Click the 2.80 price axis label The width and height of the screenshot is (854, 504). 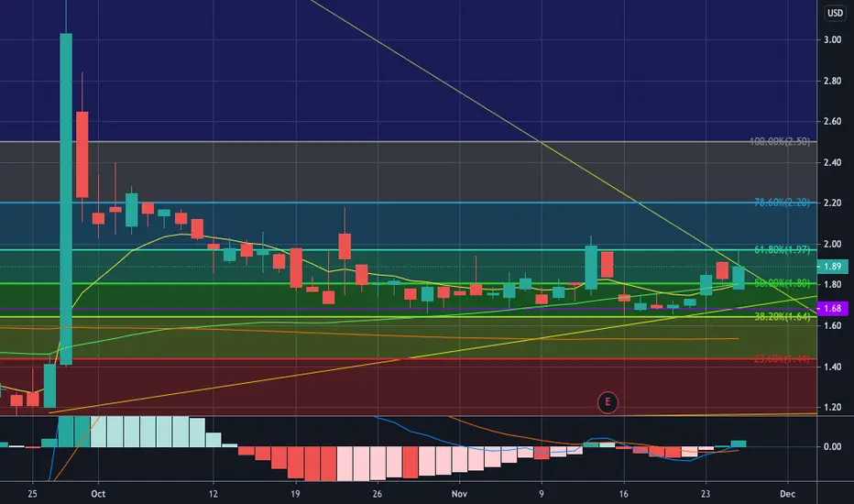(x=832, y=81)
